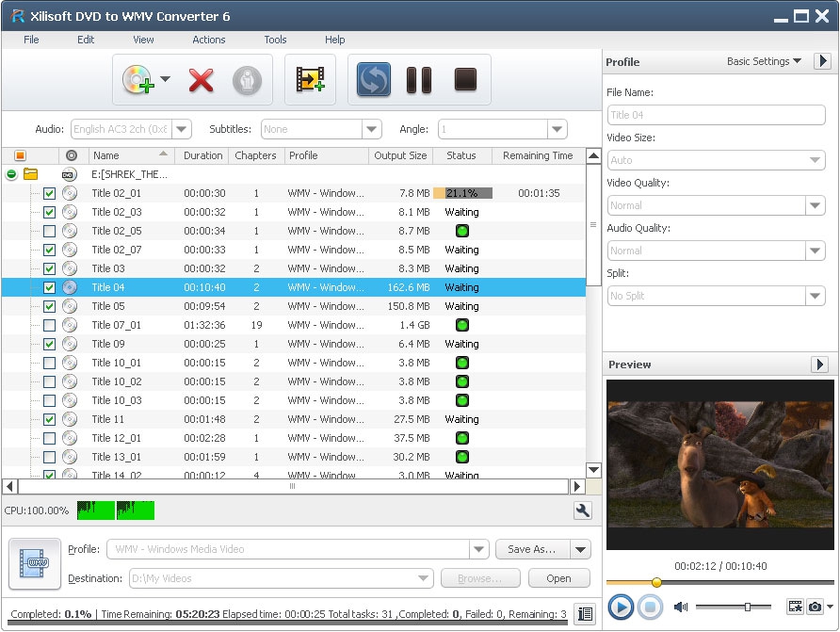Take a snapshot with camera icon
This screenshot has height=632, width=840.
tap(816, 607)
